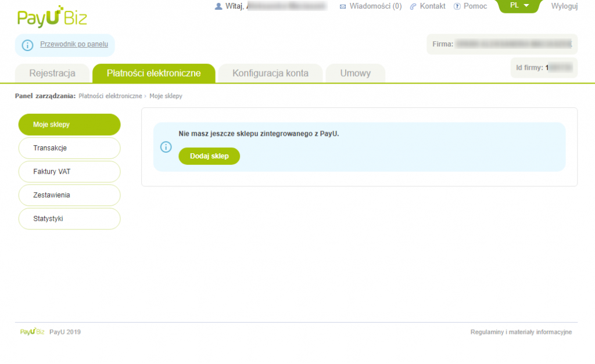Switch to the Konfiguracja konta tab
This screenshot has height=364, width=595.
click(x=271, y=73)
